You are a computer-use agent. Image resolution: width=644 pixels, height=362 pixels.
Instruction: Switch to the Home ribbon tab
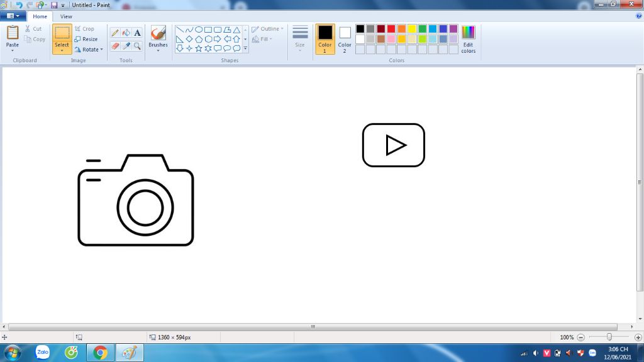point(40,16)
